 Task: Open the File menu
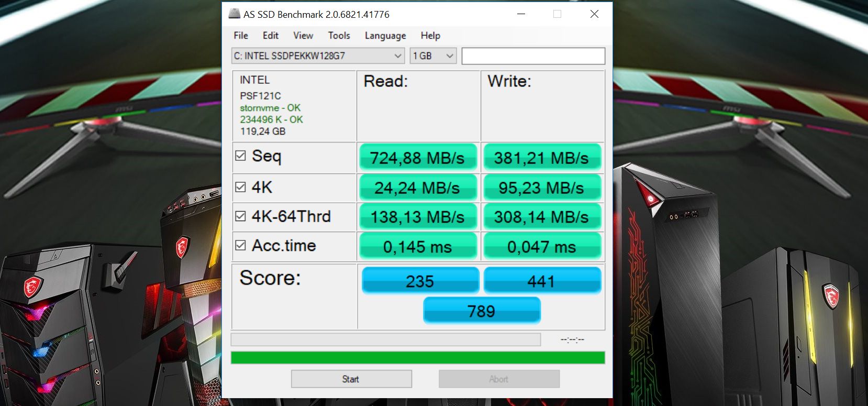(x=241, y=36)
